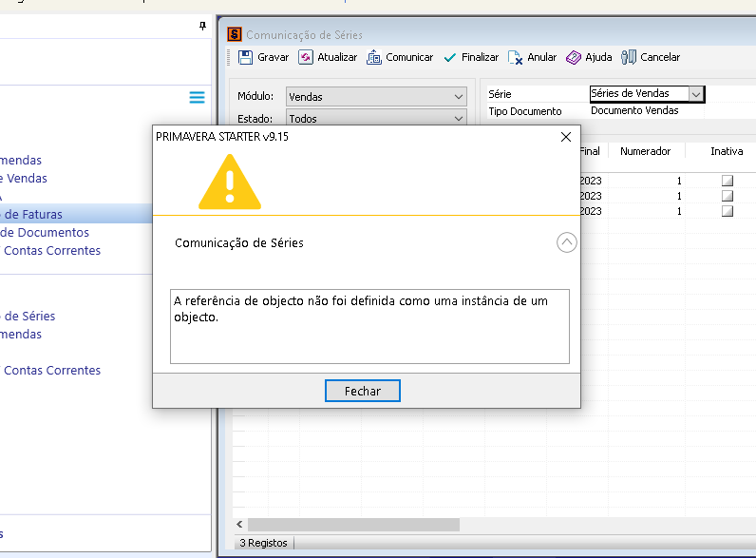
Task: Open the Estado Todos dropdown
Action: tap(460, 119)
